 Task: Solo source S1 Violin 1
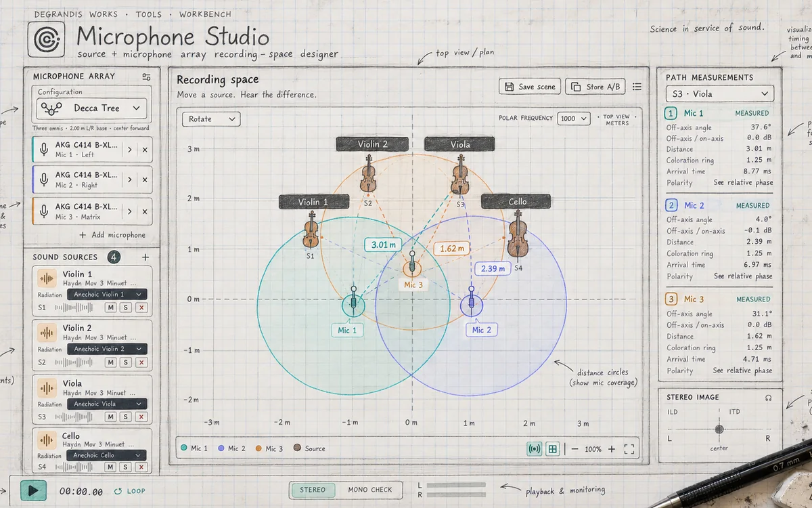[125, 308]
